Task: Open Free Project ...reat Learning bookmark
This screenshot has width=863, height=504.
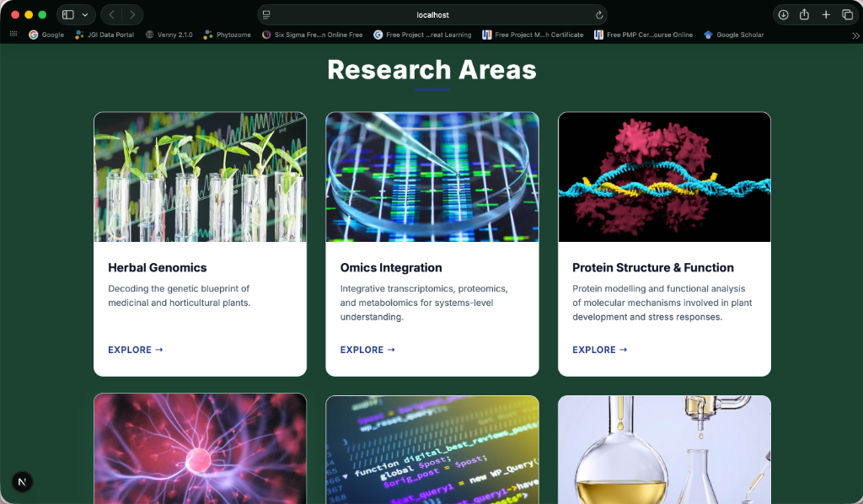Action: point(422,35)
